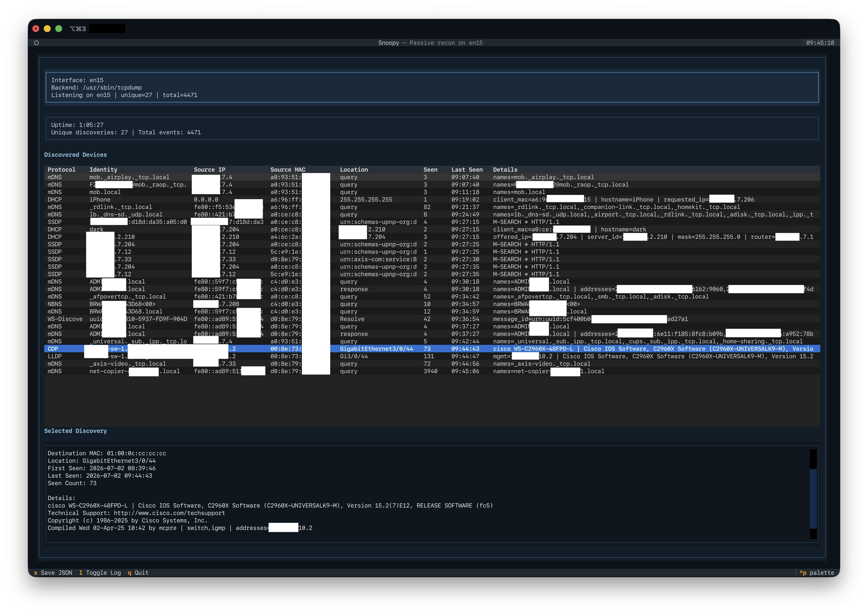Click the Details column header
The image size is (868, 614).
coord(505,169)
